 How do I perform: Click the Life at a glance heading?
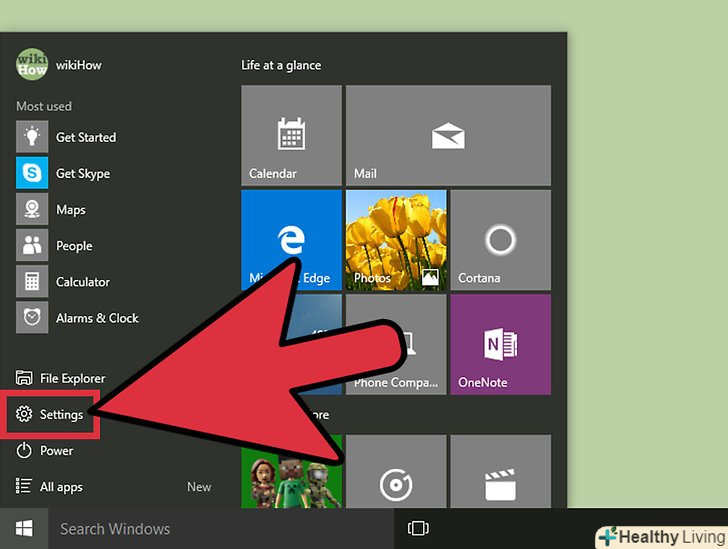pyautogui.click(x=281, y=65)
